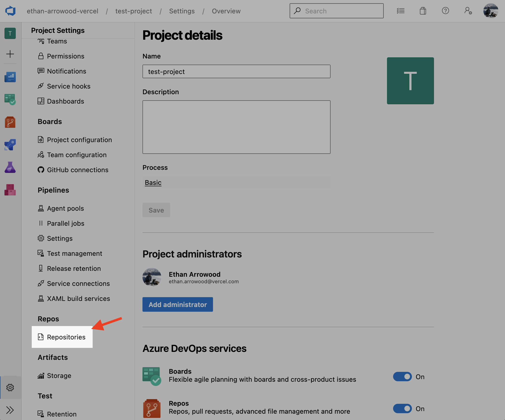The image size is (505, 420).
Task: Open Artifacts from the left rail
Action: tap(10, 190)
